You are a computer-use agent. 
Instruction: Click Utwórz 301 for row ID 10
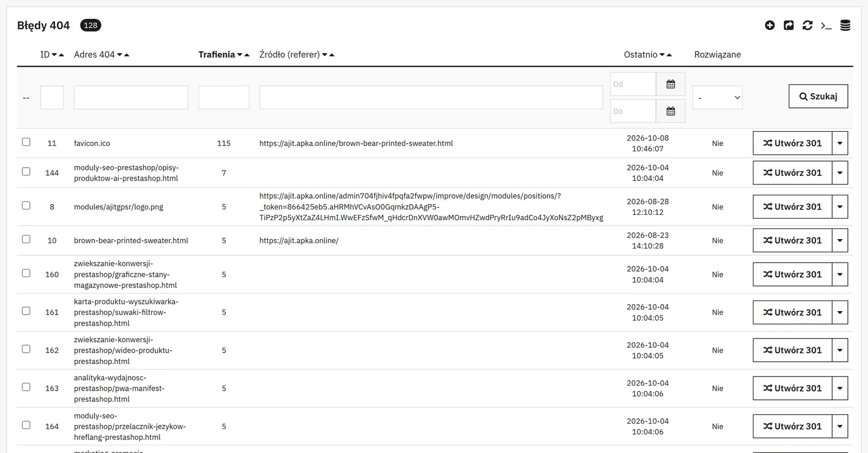[x=793, y=240]
